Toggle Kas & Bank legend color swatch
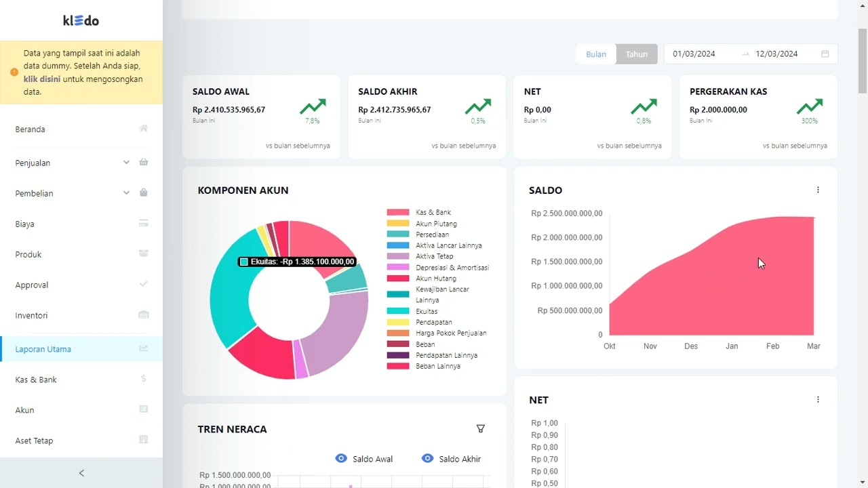 click(x=398, y=212)
